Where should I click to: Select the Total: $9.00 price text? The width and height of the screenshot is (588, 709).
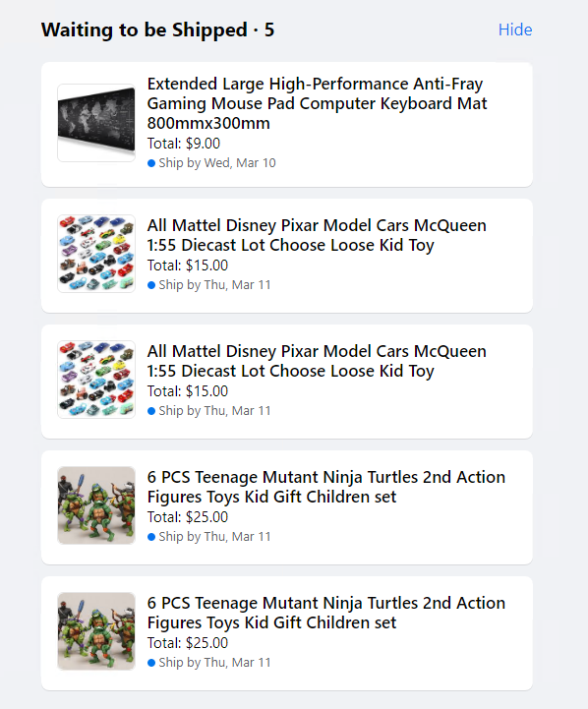(184, 144)
